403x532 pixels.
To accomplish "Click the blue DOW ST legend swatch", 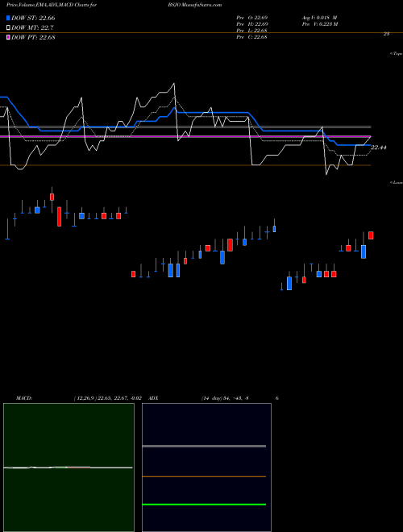I will [x=9, y=18].
